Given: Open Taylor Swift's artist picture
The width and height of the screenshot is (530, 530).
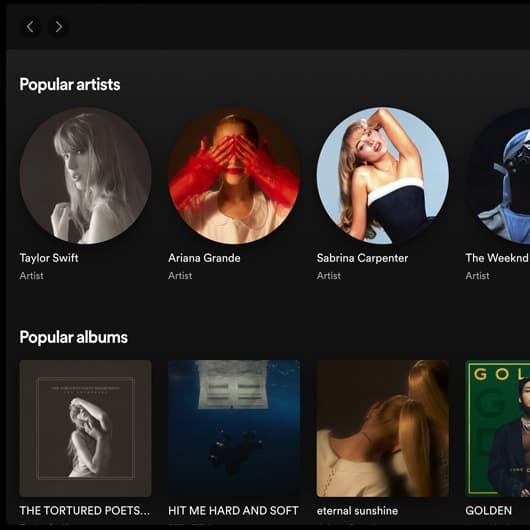Looking at the screenshot, I should pyautogui.click(x=86, y=175).
